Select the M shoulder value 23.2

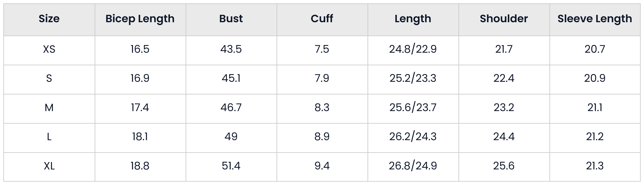click(504, 108)
